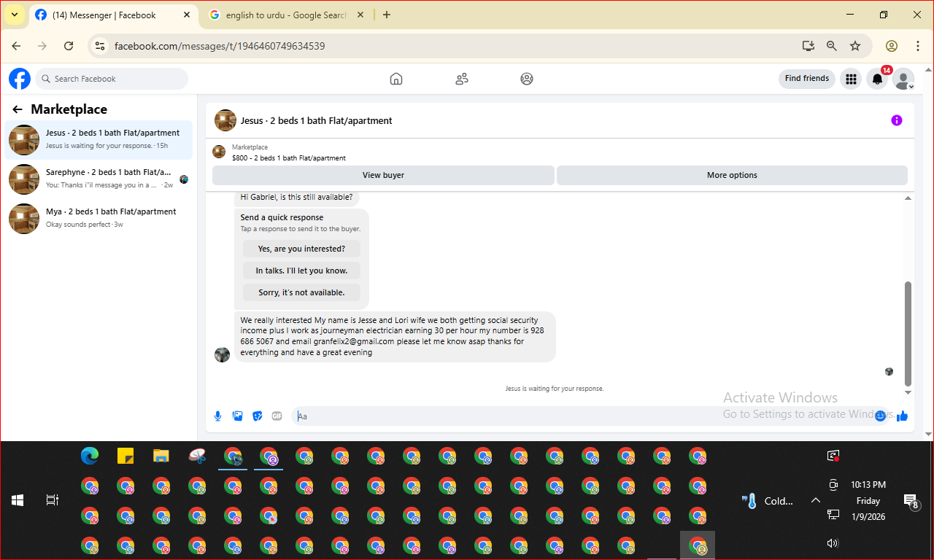The image size is (934, 560).
Task: Show hidden system tray icons
Action: [x=816, y=500]
